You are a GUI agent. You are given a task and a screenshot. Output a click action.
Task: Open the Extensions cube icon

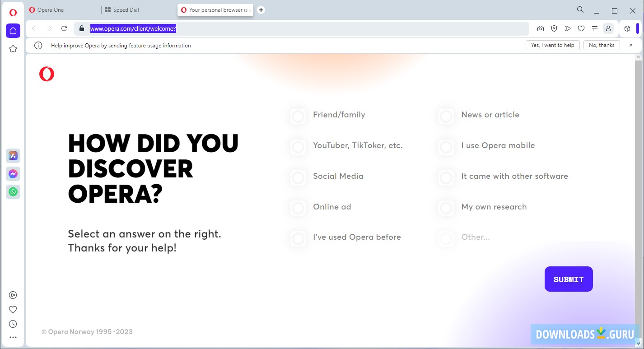pyautogui.click(x=627, y=28)
